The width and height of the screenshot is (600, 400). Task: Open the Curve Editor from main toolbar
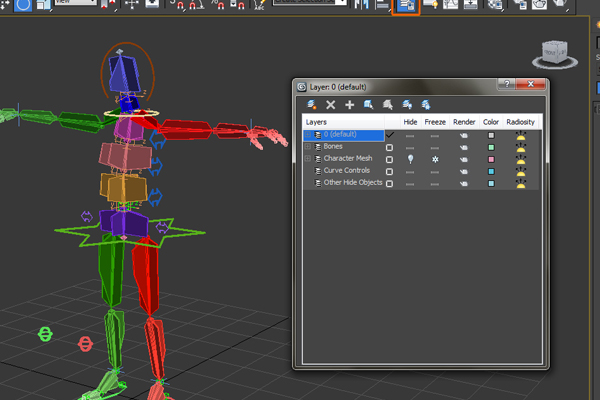[x=450, y=5]
